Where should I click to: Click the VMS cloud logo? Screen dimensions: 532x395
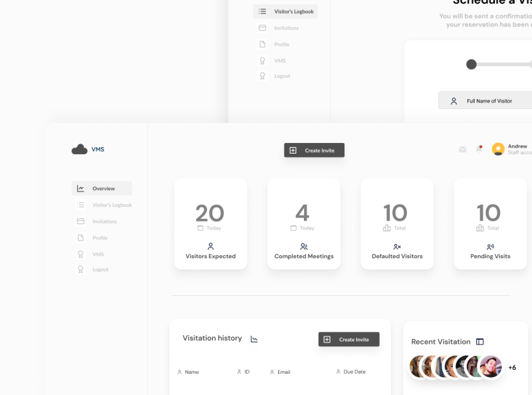[x=78, y=149]
